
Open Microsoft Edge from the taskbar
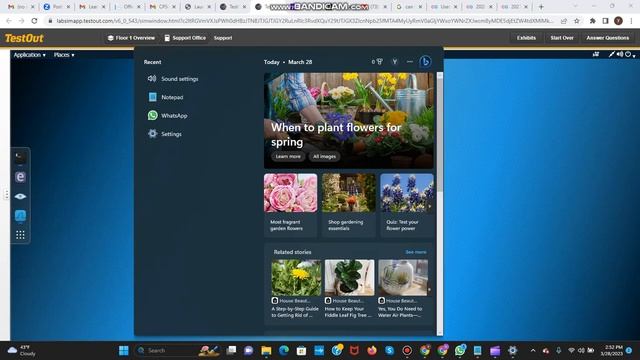284,351
